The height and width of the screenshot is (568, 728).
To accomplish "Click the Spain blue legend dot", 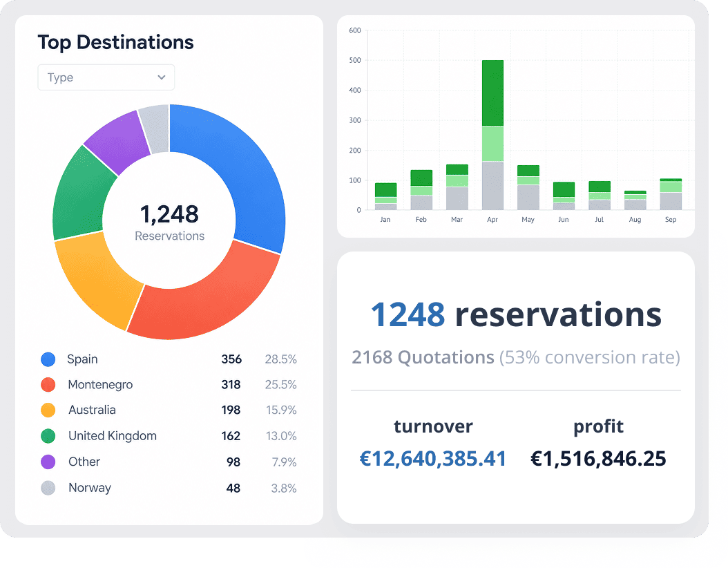I will [48, 359].
